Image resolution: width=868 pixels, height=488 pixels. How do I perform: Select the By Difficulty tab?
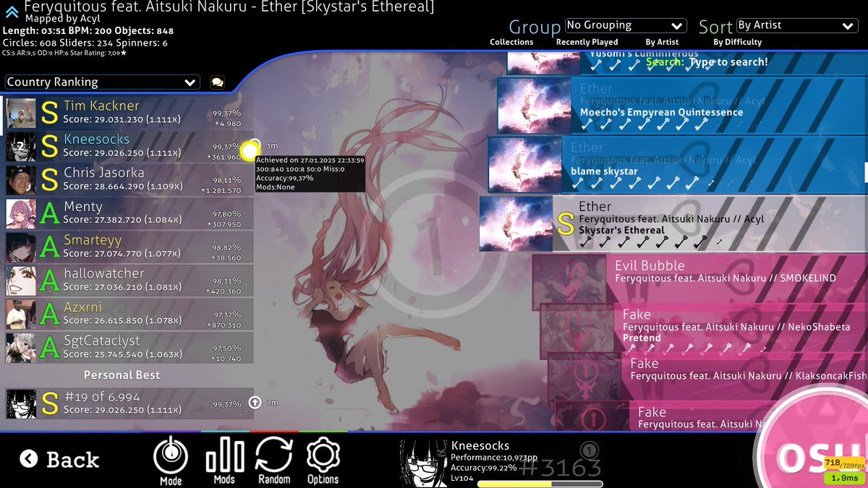(737, 42)
